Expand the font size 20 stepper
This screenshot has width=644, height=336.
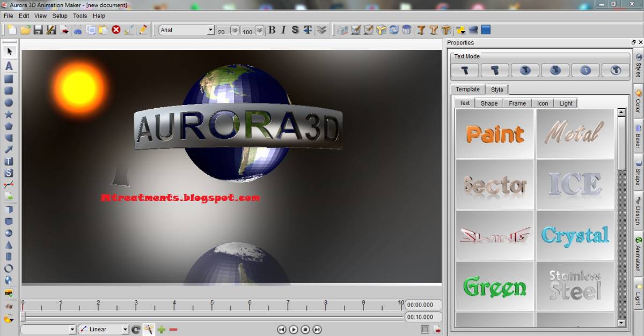tap(235, 30)
